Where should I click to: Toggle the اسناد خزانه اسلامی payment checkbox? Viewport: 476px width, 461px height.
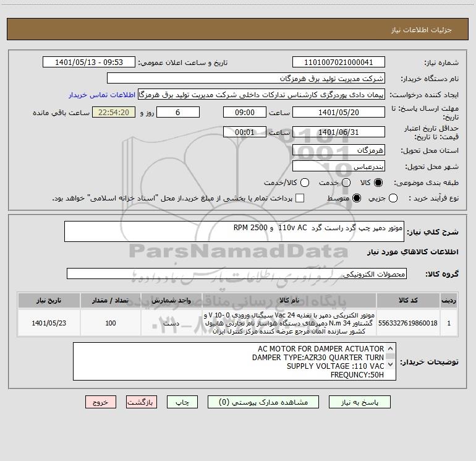pyautogui.click(x=300, y=198)
